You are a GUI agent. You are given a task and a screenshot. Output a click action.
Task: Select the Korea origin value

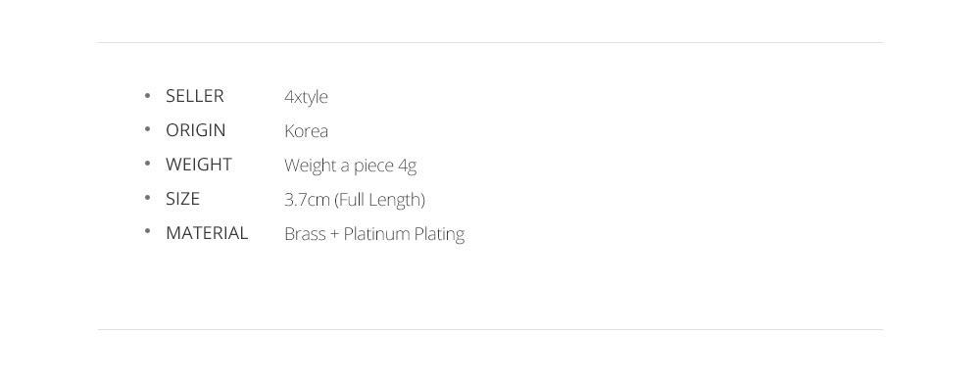(x=306, y=131)
